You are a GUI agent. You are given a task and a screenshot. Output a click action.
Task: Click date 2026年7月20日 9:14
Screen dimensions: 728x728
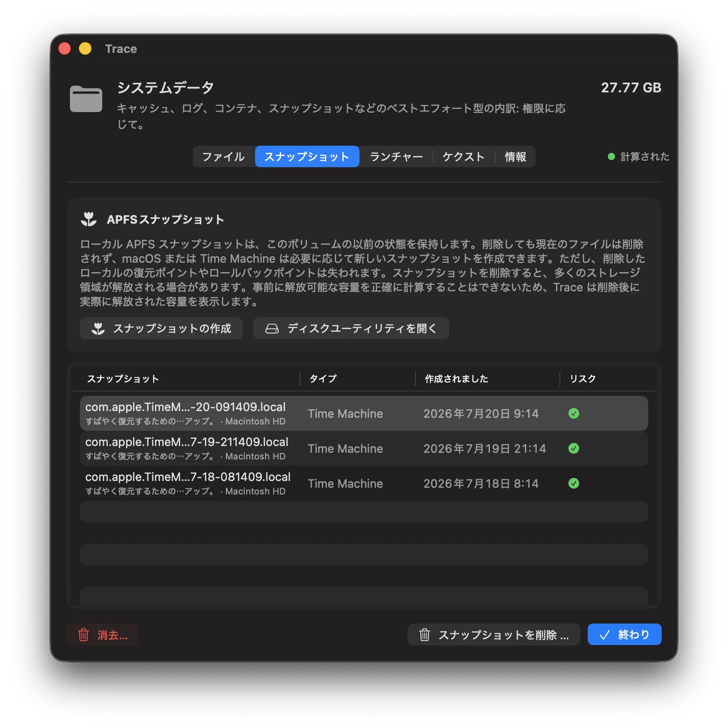click(x=481, y=414)
